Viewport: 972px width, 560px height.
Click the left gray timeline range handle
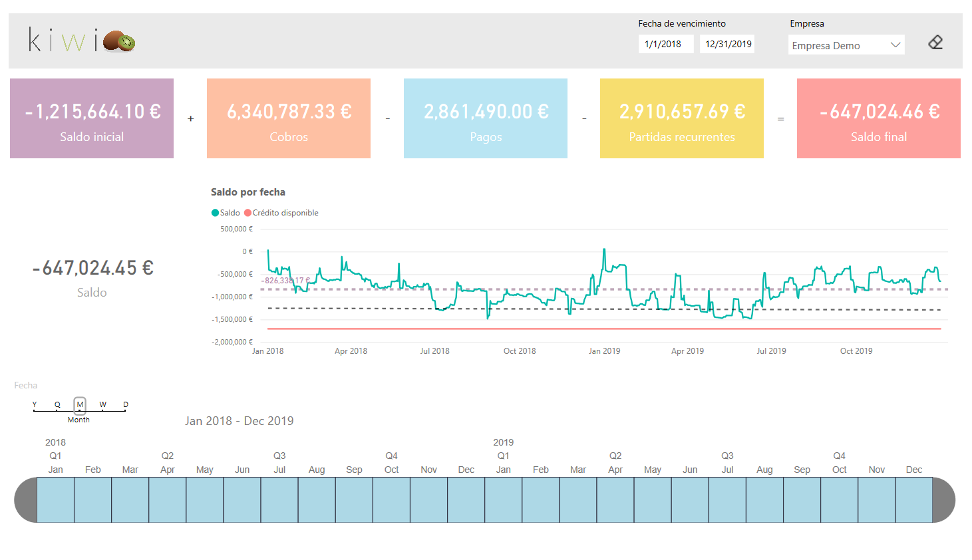[x=26, y=499]
